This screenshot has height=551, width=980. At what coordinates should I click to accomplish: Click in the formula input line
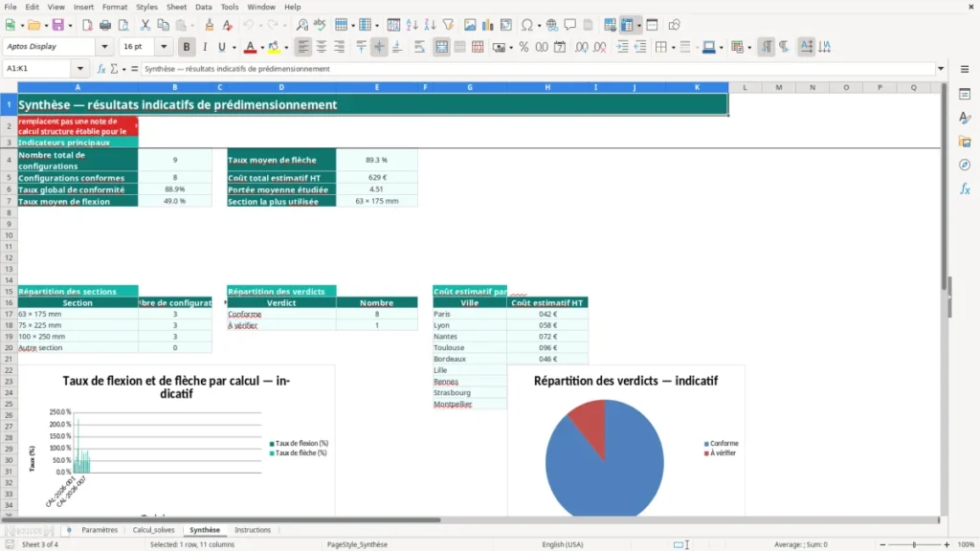(x=538, y=69)
